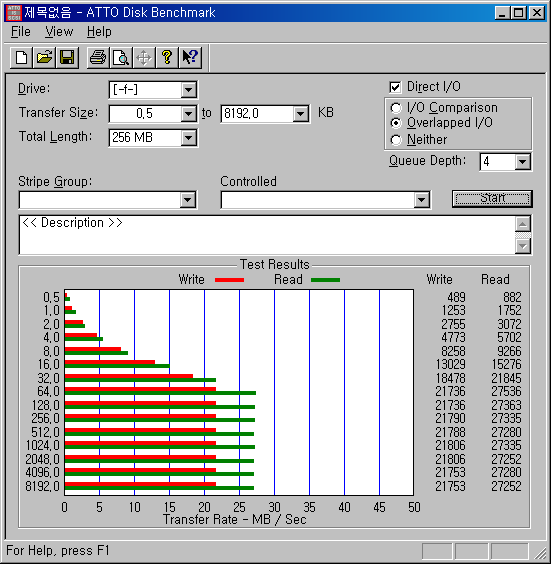Choose the Neither radio option
The height and width of the screenshot is (564, 551).
396,140
